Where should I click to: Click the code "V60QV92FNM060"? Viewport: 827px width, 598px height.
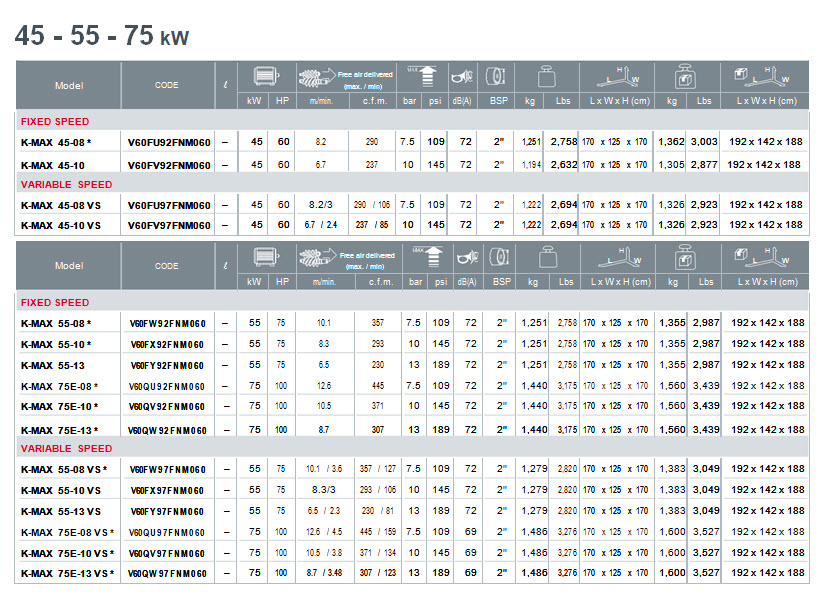(x=167, y=407)
